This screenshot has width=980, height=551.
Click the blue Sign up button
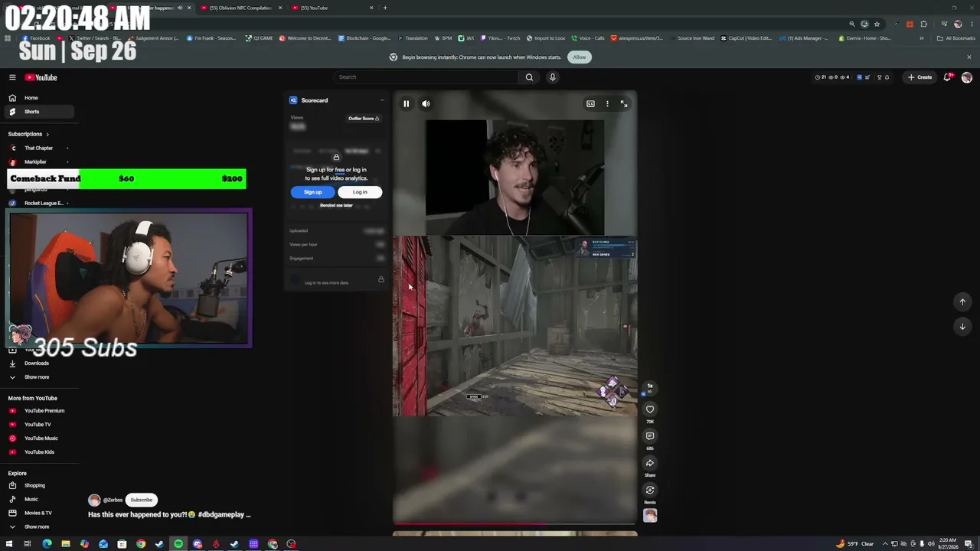312,192
